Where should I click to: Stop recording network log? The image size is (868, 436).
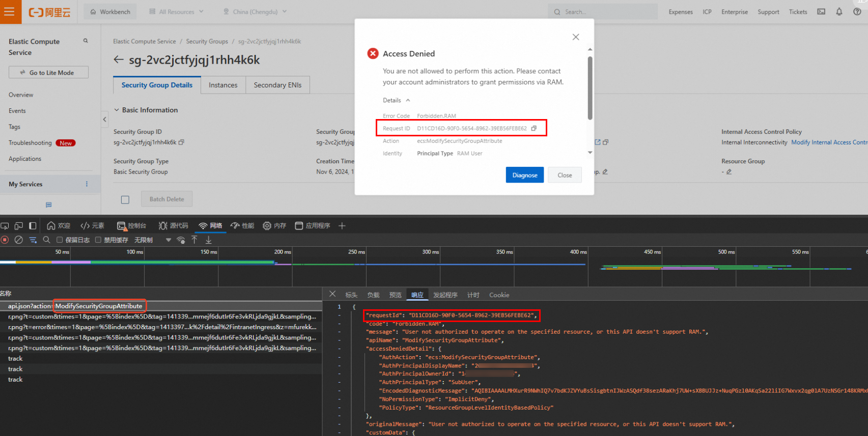5,240
